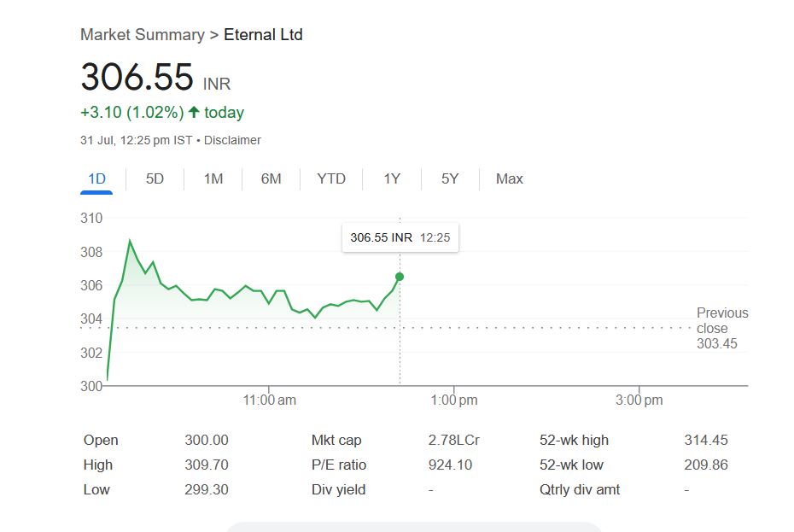
Task: Open the Disclaimer link
Action: [x=232, y=140]
